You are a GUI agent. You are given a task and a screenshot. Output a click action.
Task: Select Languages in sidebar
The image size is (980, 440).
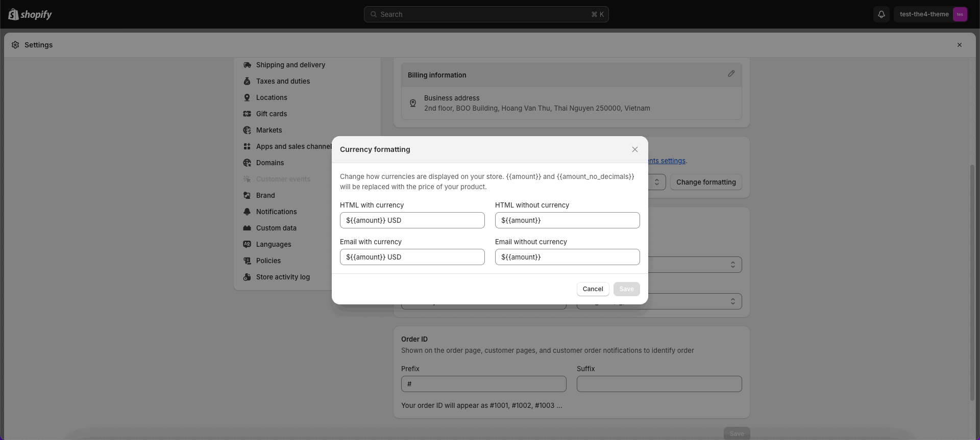pyautogui.click(x=274, y=244)
